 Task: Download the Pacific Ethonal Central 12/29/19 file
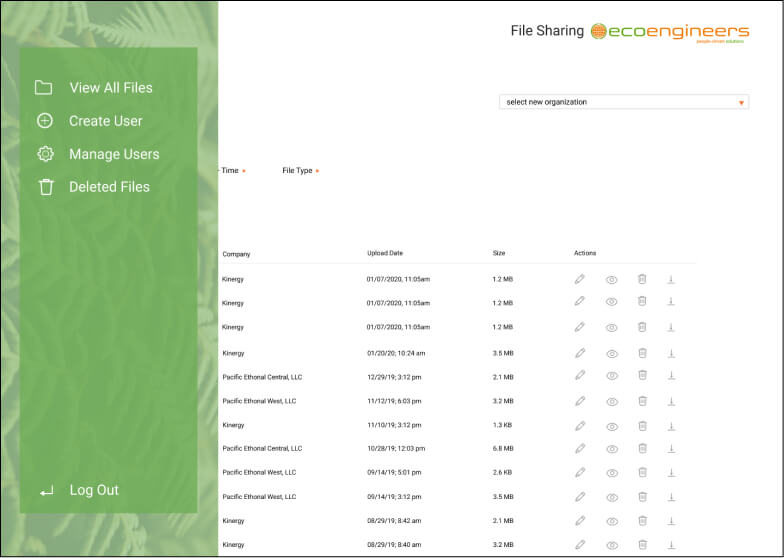[672, 375]
